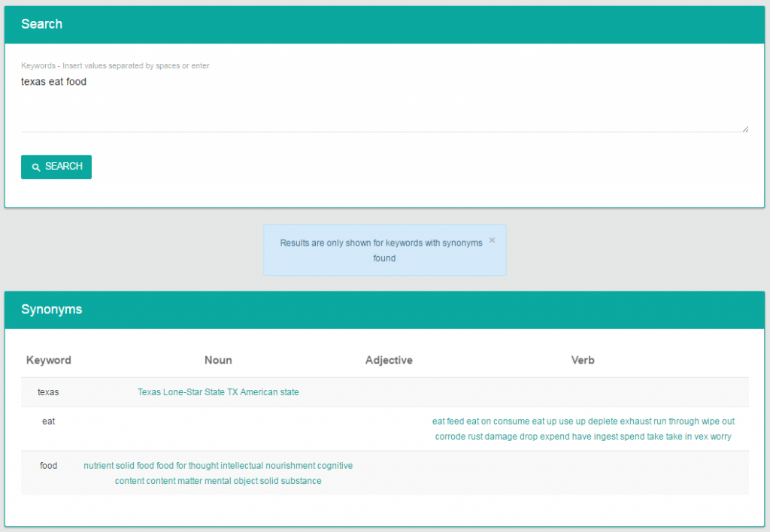Screen dimensions: 770x532
Task: Click the deplete synonym link
Action: pyautogui.click(x=602, y=421)
